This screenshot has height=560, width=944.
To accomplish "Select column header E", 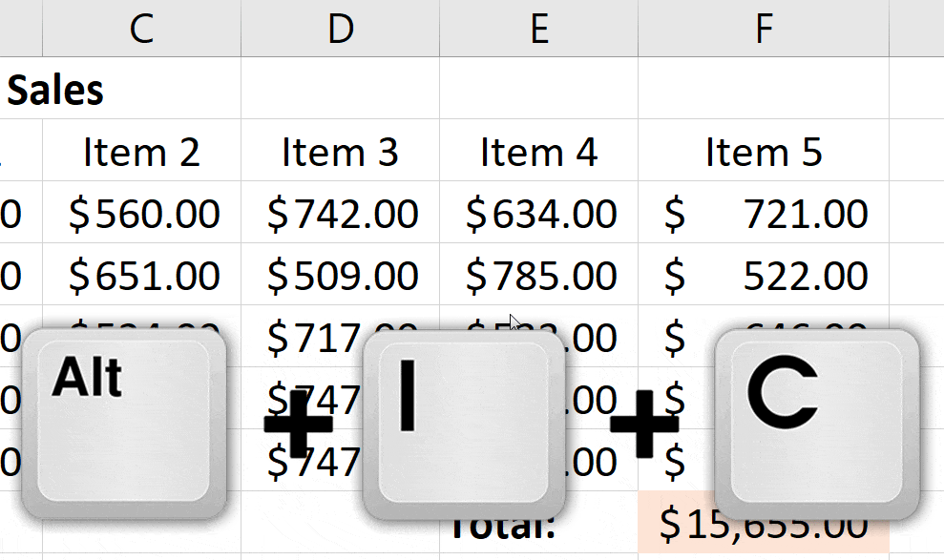I will pyautogui.click(x=539, y=28).
